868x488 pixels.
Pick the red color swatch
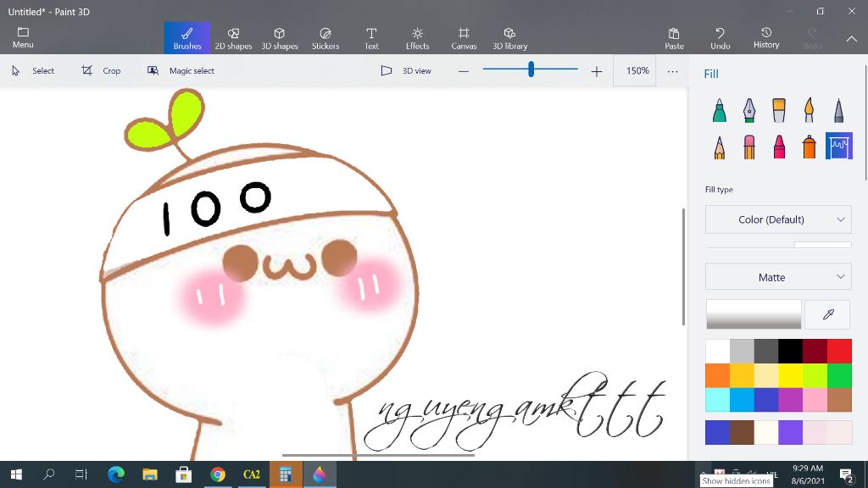(x=839, y=351)
